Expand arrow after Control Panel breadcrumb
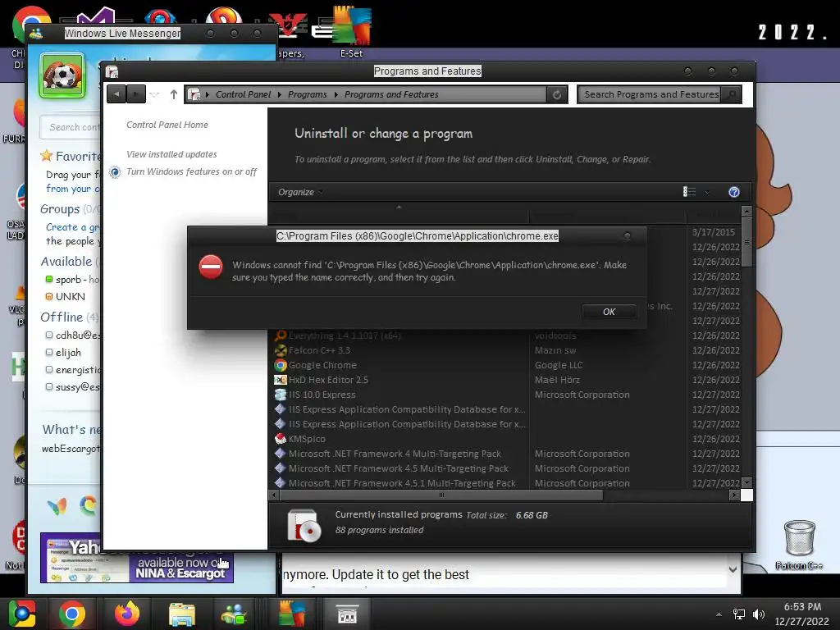 (279, 95)
